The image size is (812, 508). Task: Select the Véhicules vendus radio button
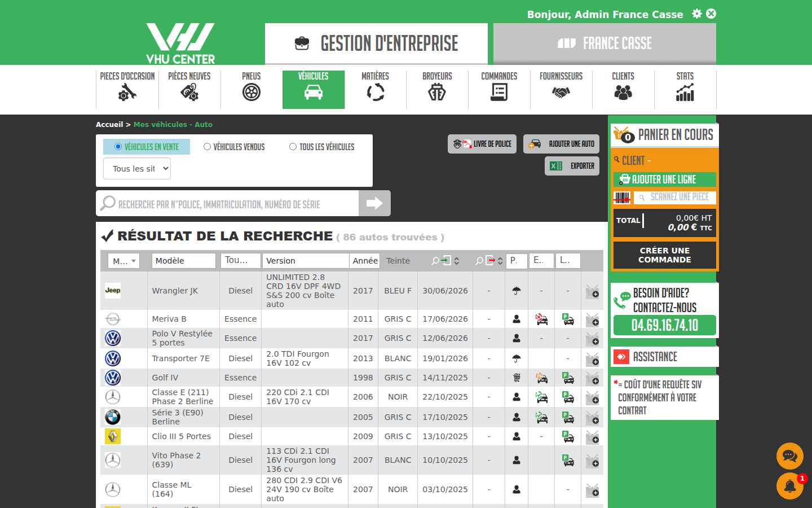tap(207, 147)
